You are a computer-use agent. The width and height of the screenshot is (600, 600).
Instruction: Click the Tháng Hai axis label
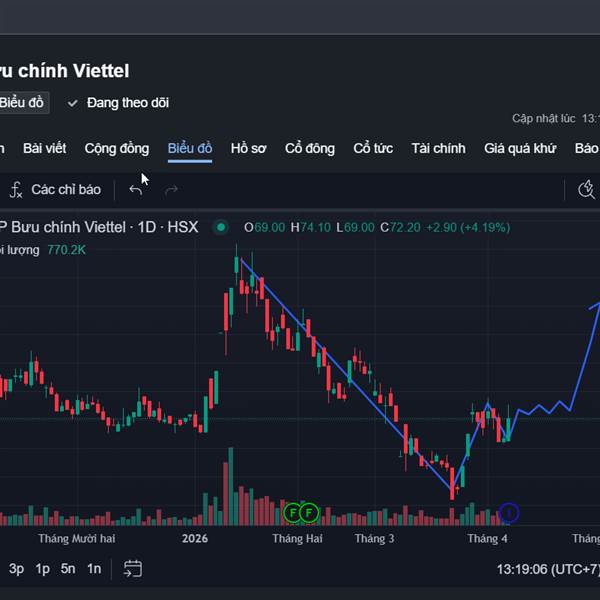(x=297, y=539)
